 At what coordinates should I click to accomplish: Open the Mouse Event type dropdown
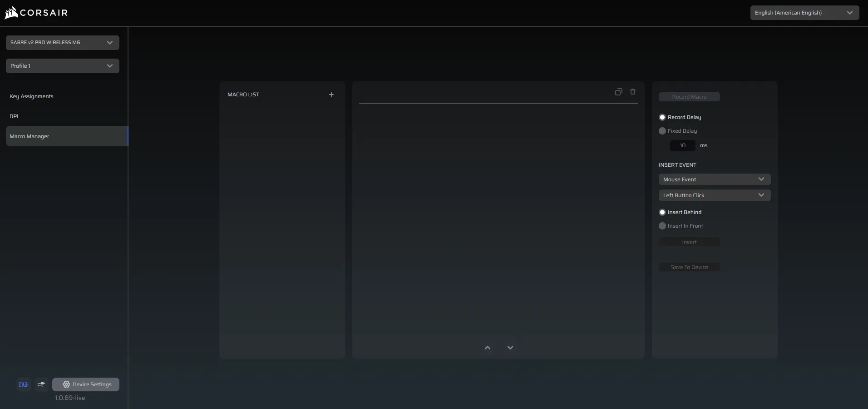tap(715, 180)
